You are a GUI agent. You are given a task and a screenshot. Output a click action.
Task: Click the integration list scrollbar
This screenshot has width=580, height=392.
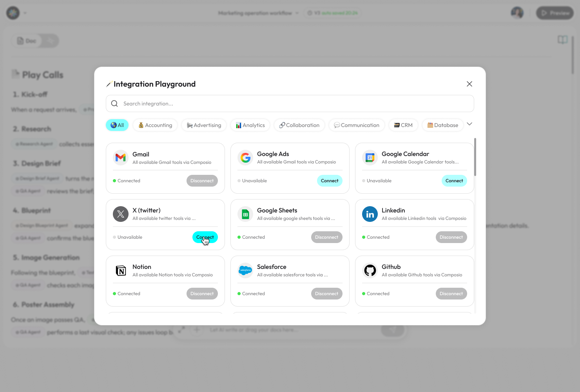pos(475,157)
